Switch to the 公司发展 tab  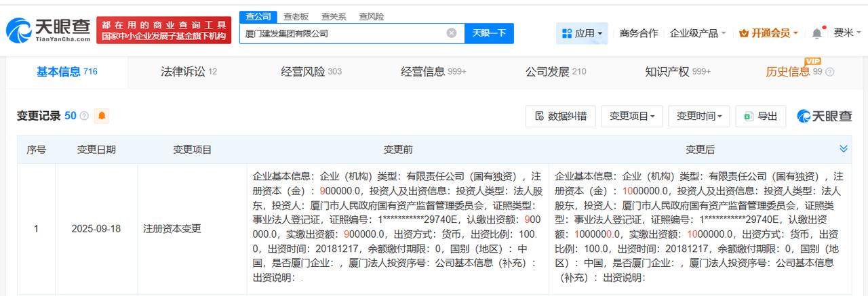[x=555, y=71]
